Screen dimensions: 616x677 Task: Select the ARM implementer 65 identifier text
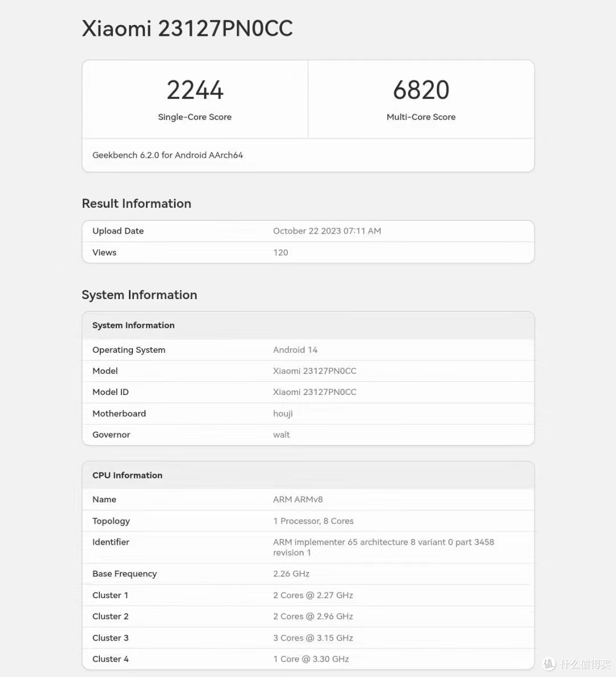[383, 547]
